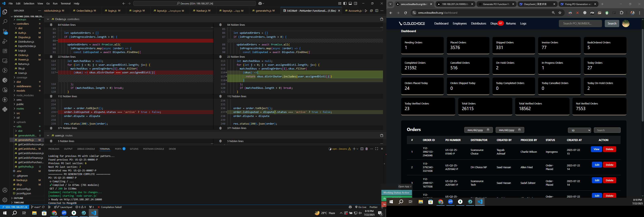Click the main* branch in status bar

click(x=35, y=207)
